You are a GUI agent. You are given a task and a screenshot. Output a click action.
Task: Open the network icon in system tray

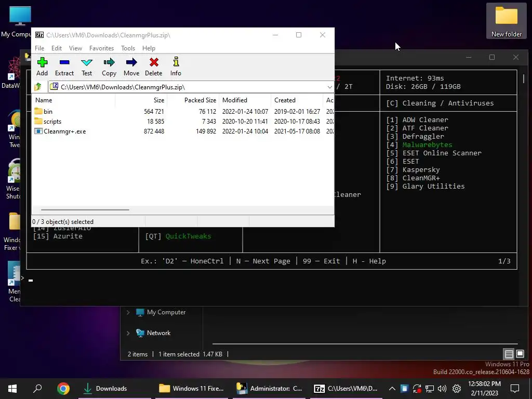click(x=430, y=389)
